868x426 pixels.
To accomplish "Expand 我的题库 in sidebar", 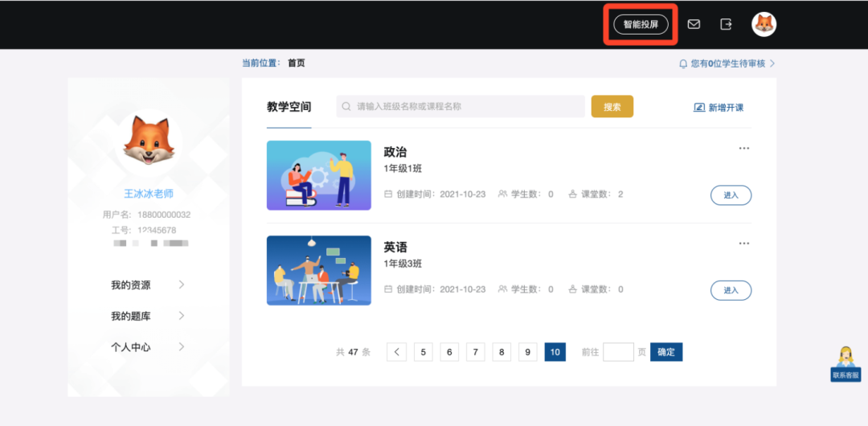I will (x=148, y=316).
